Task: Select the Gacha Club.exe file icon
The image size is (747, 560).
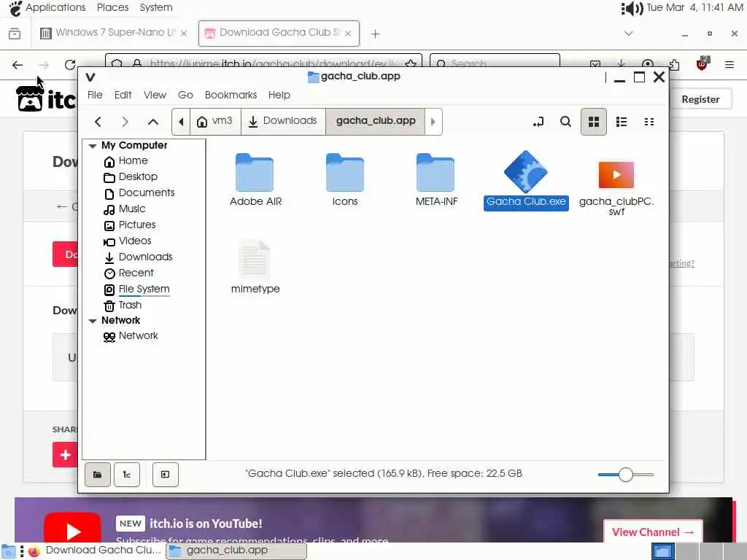Action: click(525, 171)
